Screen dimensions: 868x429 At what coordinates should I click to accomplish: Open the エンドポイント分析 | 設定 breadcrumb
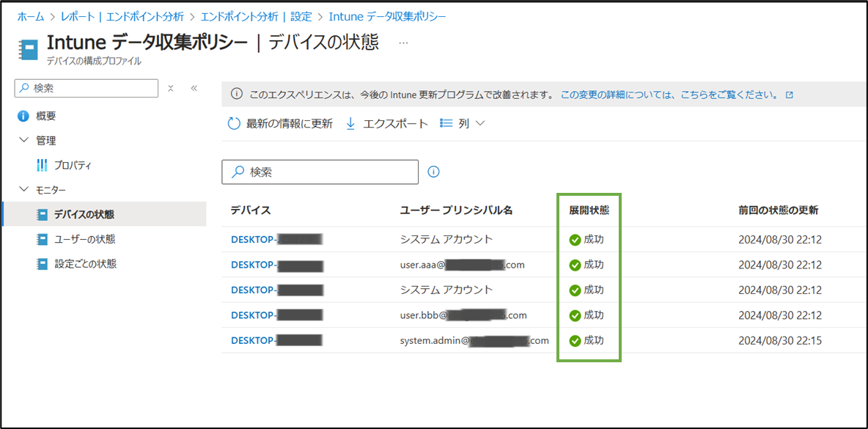257,17
